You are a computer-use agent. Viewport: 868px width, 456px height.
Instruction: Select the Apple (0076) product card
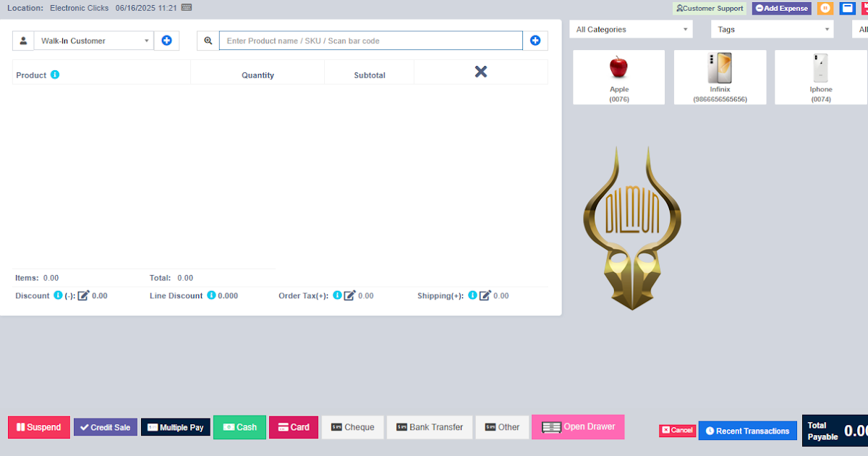tap(618, 77)
